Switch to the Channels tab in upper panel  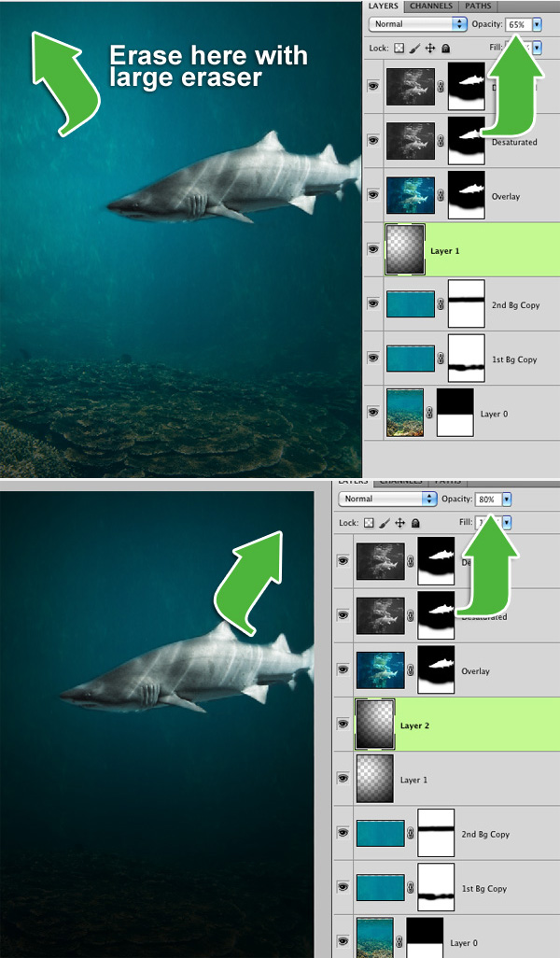(x=430, y=6)
